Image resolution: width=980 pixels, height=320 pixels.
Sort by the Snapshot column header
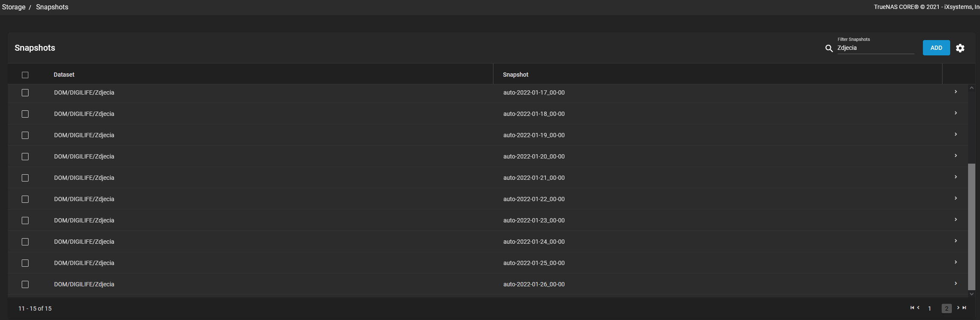516,75
